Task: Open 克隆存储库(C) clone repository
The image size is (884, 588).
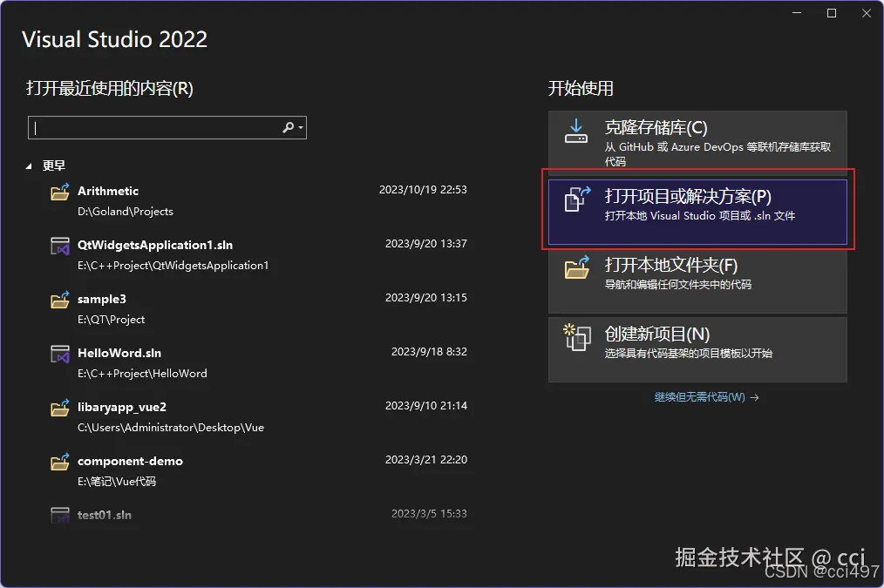Action: (697, 143)
